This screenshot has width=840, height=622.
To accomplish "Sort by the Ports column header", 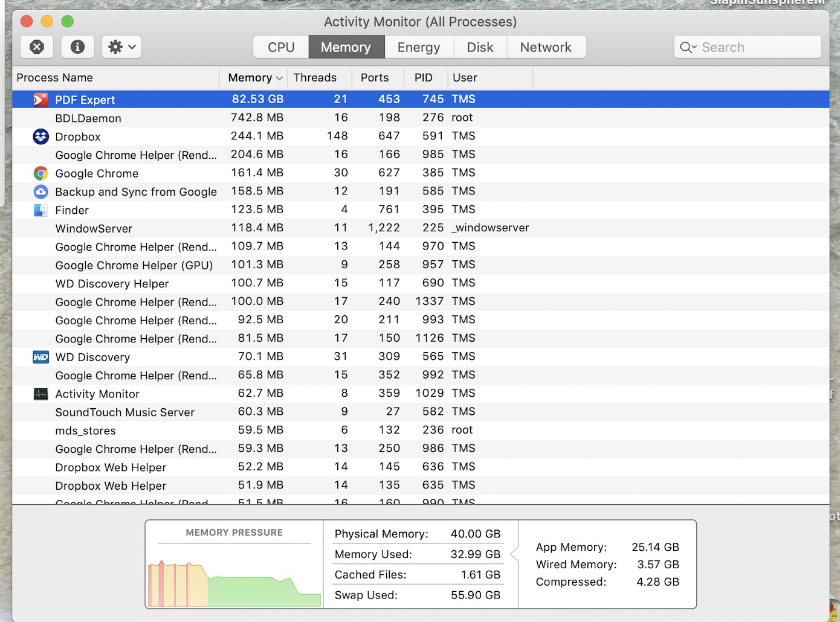I will (x=378, y=77).
